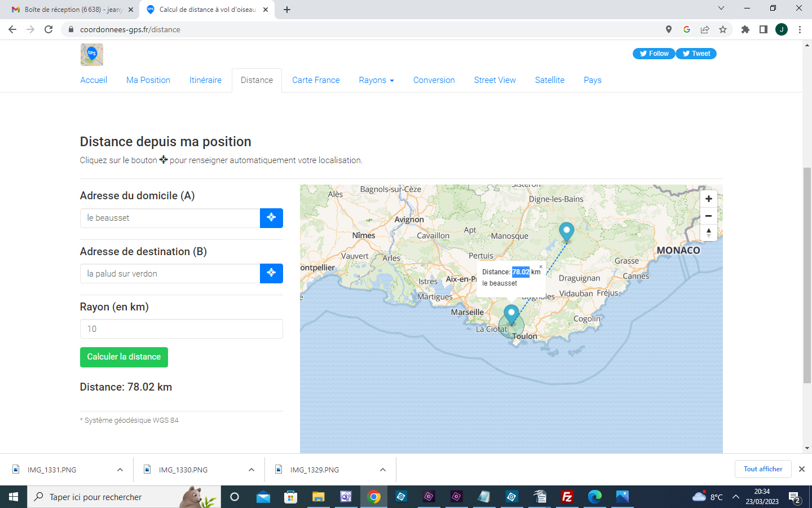Zoom in on the map
Screen dimensions: 812x508
(x=709, y=199)
